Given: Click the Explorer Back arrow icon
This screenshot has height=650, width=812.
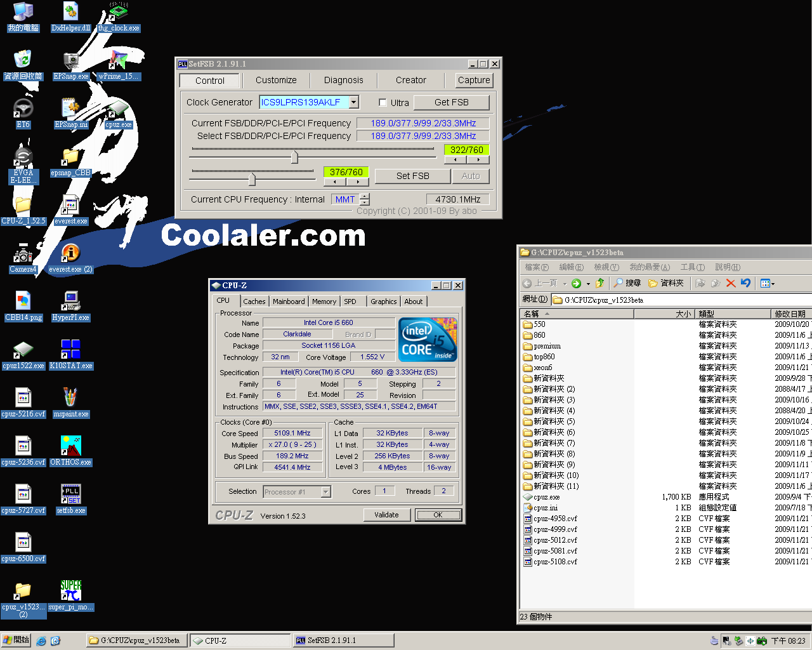Looking at the screenshot, I should (x=527, y=283).
